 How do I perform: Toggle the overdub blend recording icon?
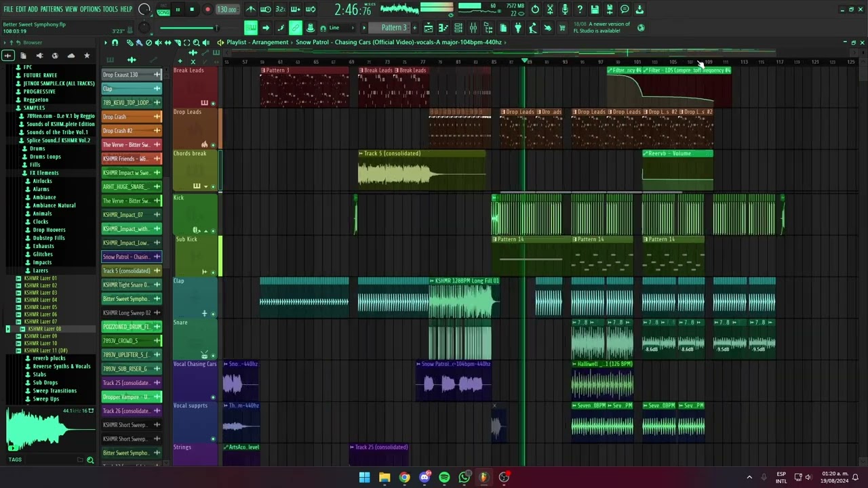(x=296, y=9)
